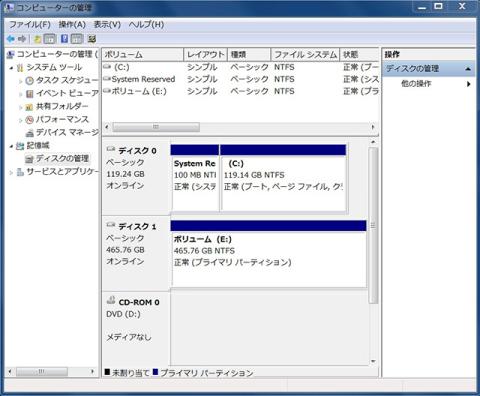
Task: Click the タスク スケジューラ clock icon
Action: 30,81
